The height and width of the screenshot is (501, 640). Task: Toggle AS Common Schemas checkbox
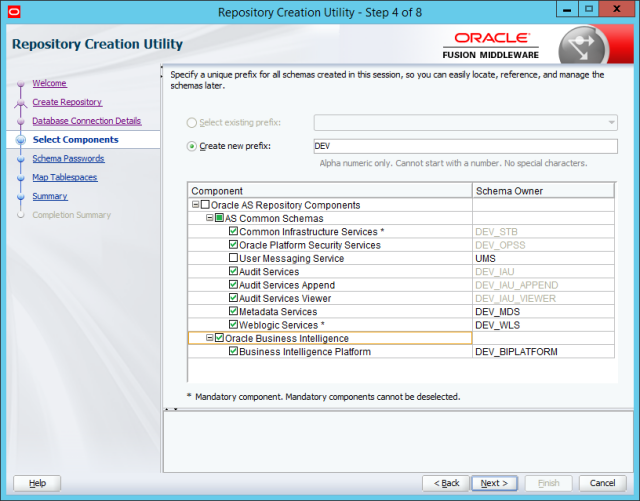click(x=219, y=218)
